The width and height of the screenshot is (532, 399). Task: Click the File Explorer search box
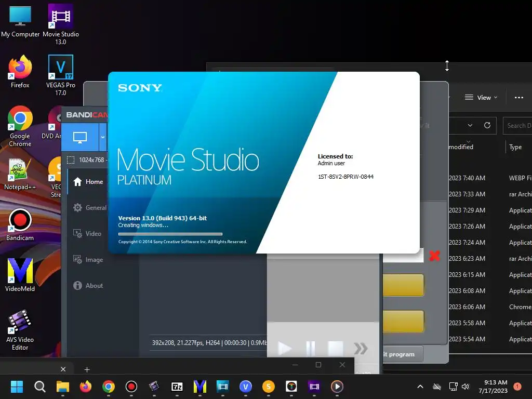(x=517, y=126)
